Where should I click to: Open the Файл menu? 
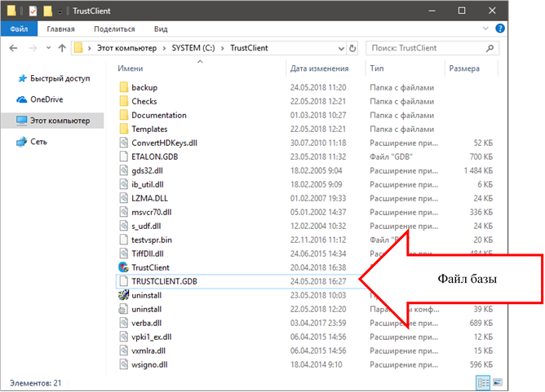19,29
